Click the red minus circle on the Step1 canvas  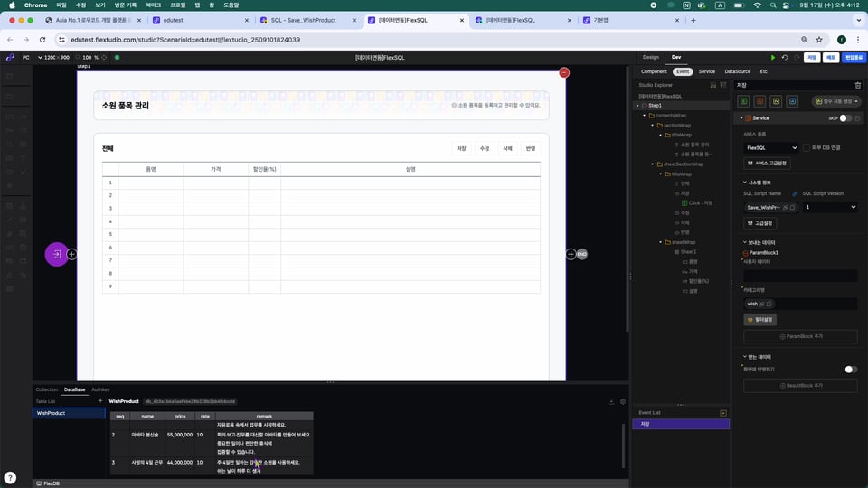[563, 72]
